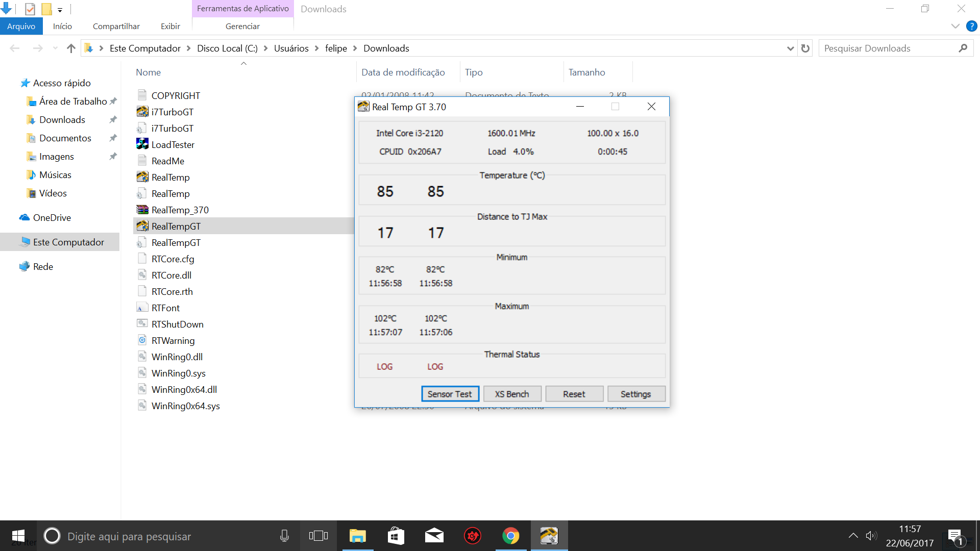Expand chevron after Disco Local (C:) in path
This screenshot has height=551, width=980.
(266, 48)
